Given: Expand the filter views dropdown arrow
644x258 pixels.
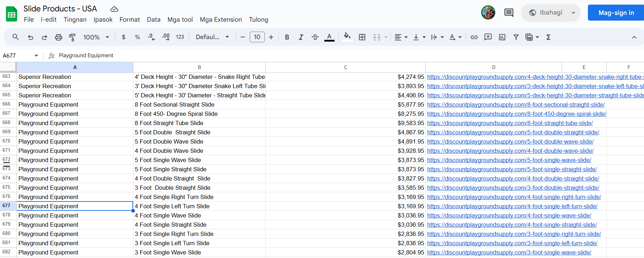Looking at the screenshot, I should (x=538, y=37).
